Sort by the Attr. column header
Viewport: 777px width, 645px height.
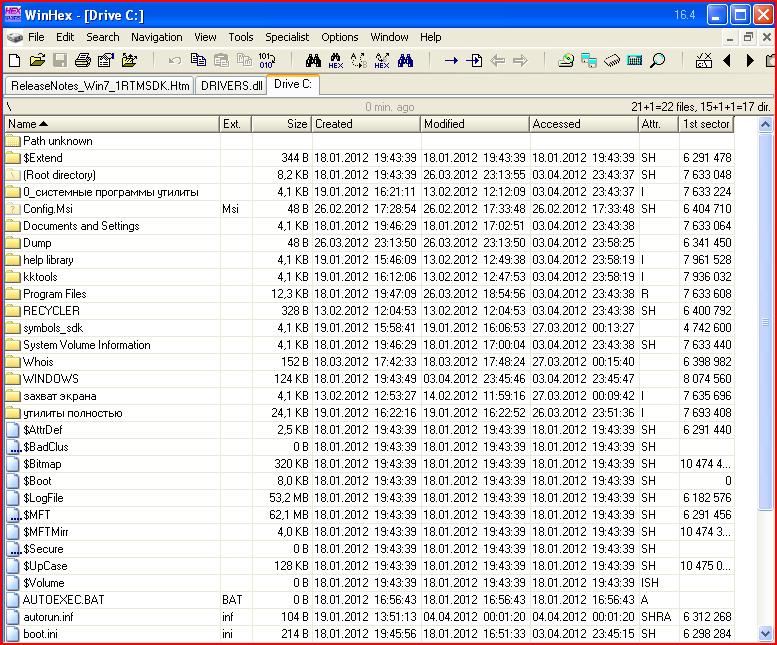[659, 124]
